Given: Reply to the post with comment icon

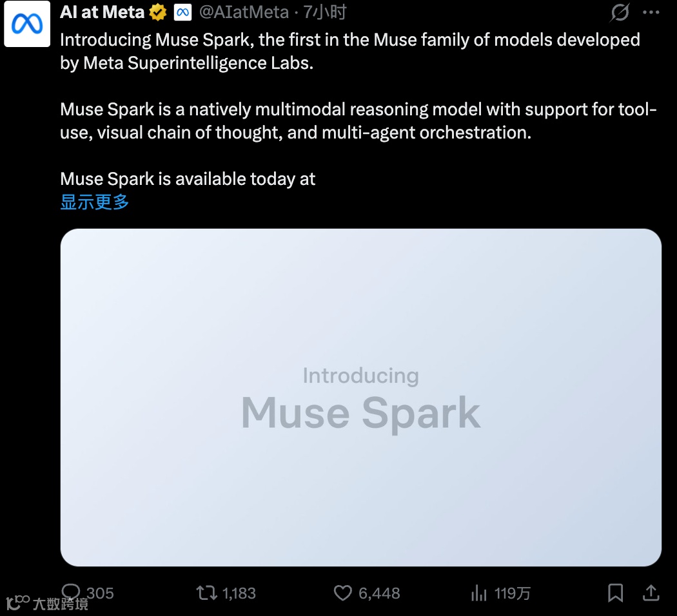Looking at the screenshot, I should click(x=71, y=592).
